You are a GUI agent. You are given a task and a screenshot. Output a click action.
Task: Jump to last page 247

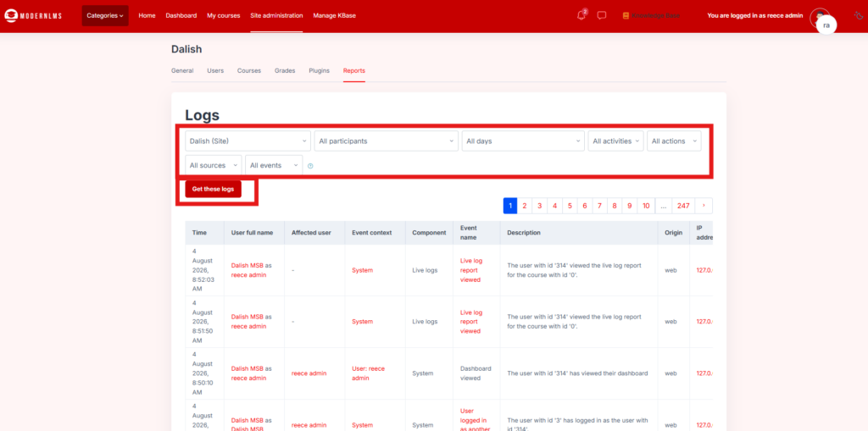point(683,206)
